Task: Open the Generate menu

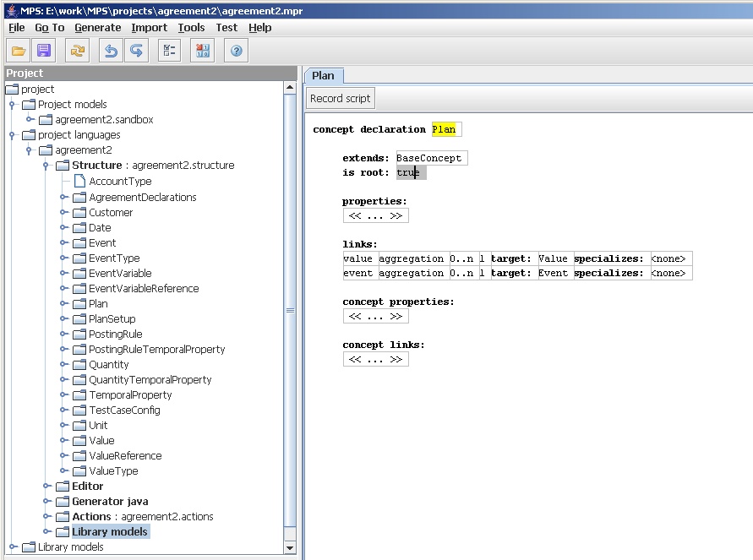Action: [x=98, y=27]
